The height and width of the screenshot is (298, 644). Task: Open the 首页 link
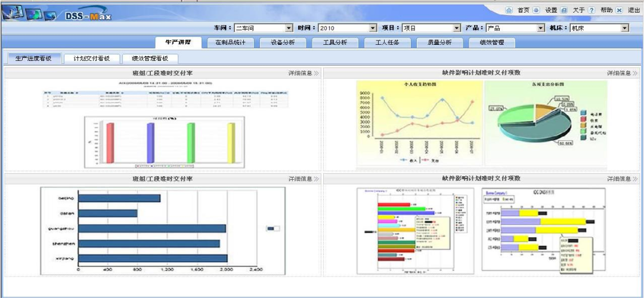[x=524, y=10]
